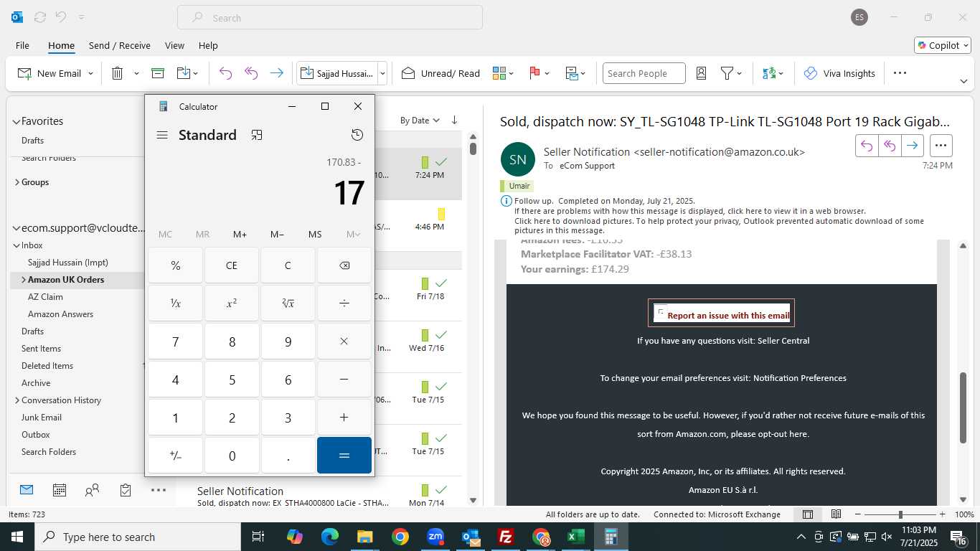Open FileZilla from taskbar

click(x=506, y=537)
